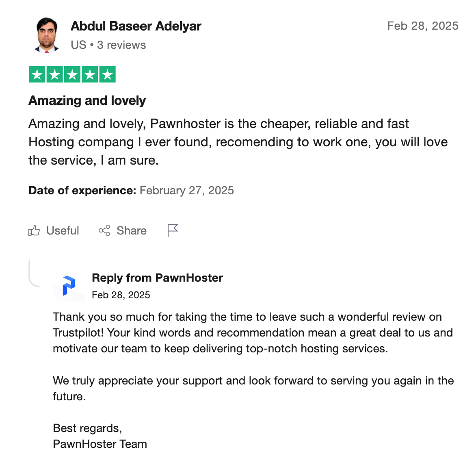Flag this review with the flag icon
Screen dimensions: 476x469
[173, 230]
